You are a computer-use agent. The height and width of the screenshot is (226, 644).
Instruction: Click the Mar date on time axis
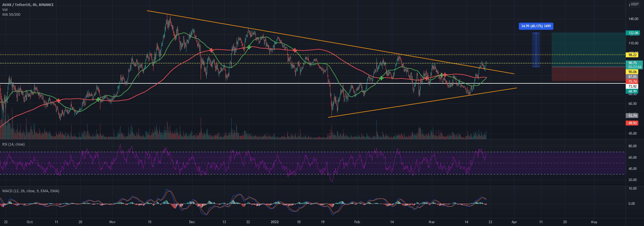(432, 222)
